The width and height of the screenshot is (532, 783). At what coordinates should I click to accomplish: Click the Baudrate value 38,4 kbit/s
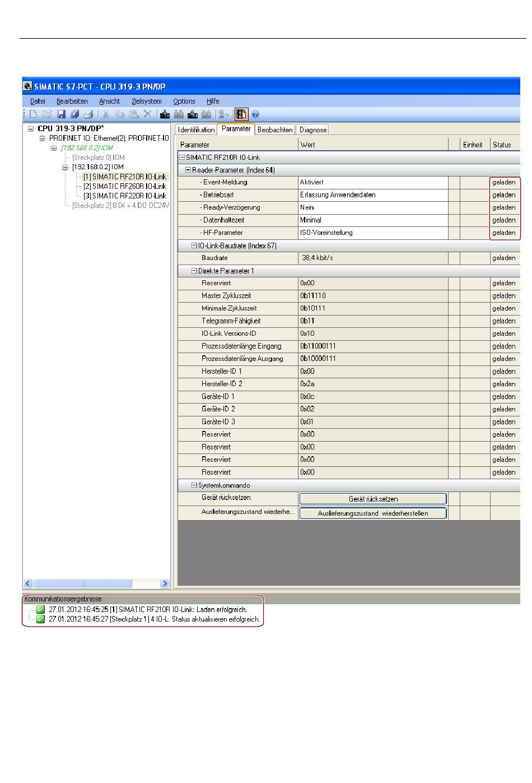(x=373, y=258)
